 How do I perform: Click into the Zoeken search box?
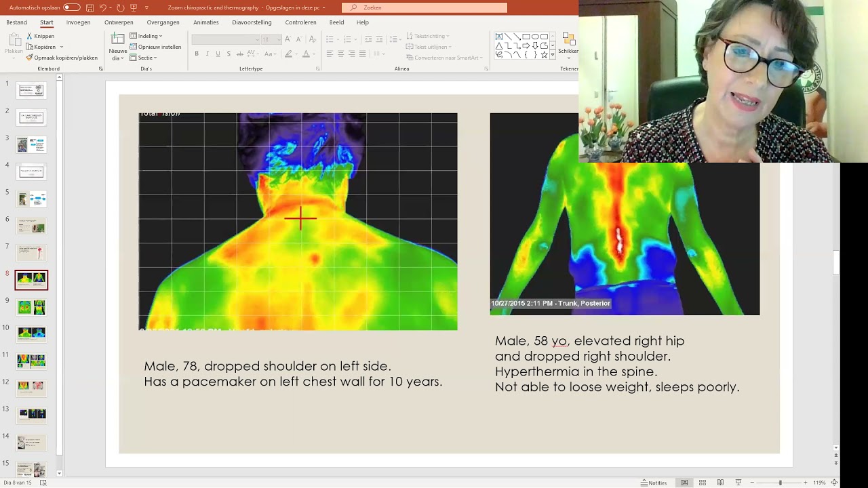coord(425,7)
